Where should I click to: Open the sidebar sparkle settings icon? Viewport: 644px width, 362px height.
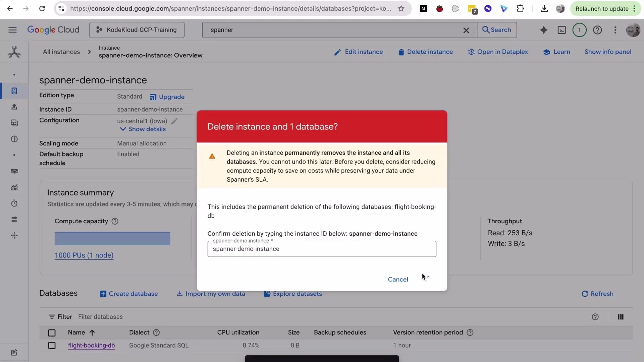(14, 236)
